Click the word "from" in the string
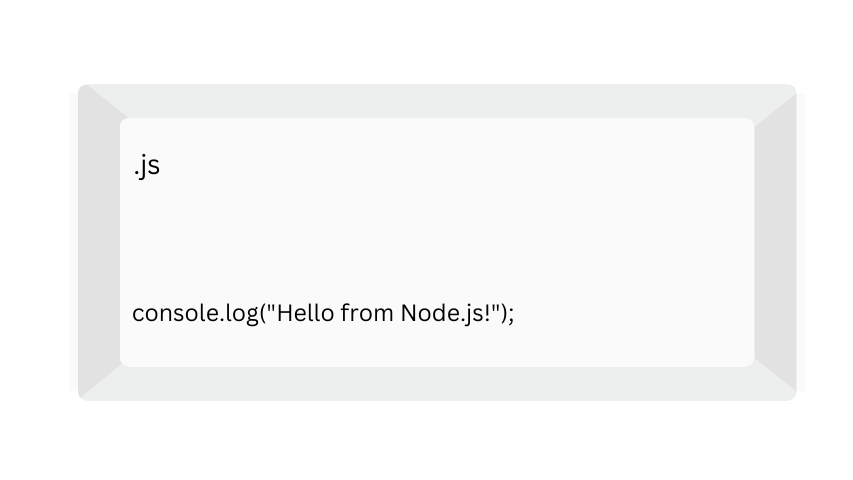 [x=367, y=313]
